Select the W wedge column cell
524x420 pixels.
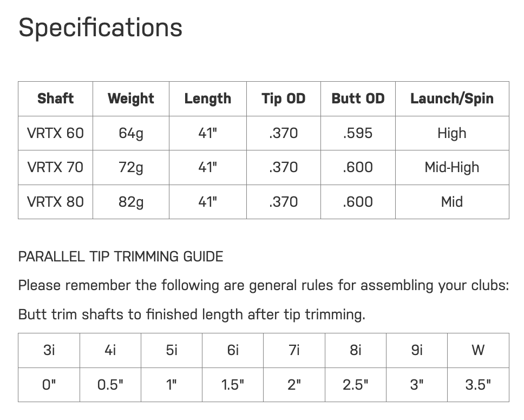(x=478, y=350)
